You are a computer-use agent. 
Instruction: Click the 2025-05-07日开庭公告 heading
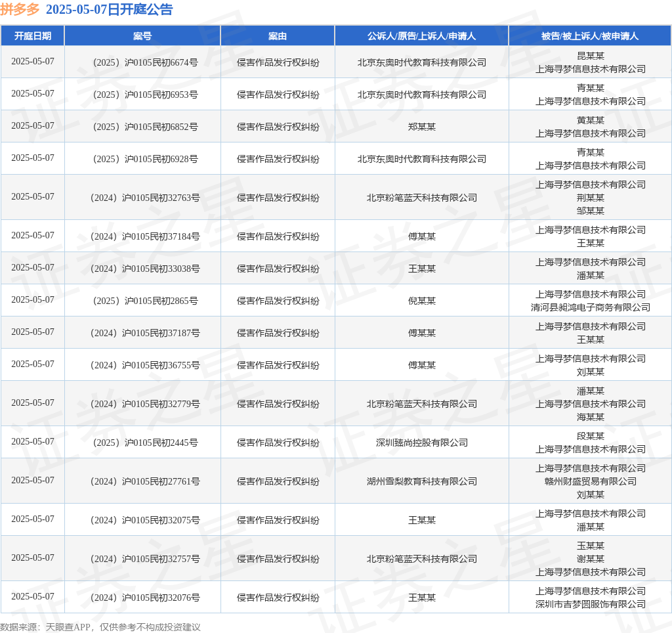pos(110,9)
